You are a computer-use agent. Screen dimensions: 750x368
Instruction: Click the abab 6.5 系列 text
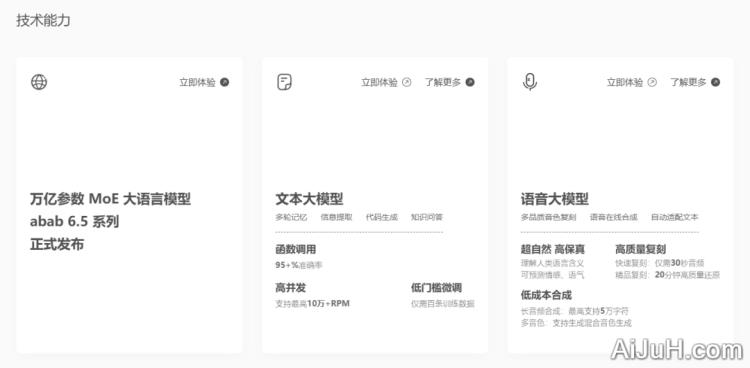click(x=74, y=222)
